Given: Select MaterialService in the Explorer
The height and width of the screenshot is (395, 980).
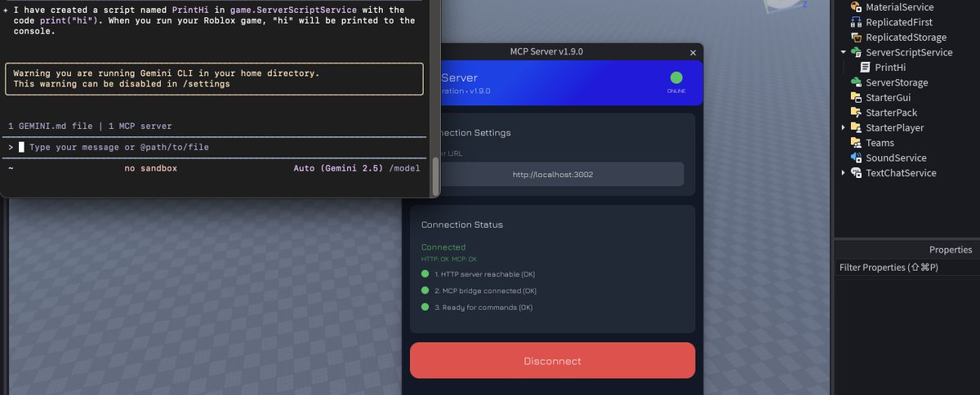Looking at the screenshot, I should (x=899, y=7).
